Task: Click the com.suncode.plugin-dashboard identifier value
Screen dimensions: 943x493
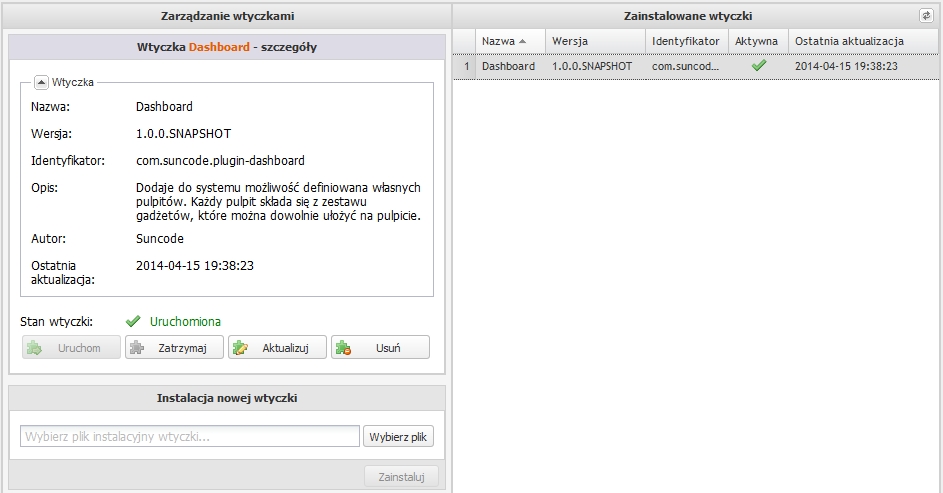Action: point(220,161)
